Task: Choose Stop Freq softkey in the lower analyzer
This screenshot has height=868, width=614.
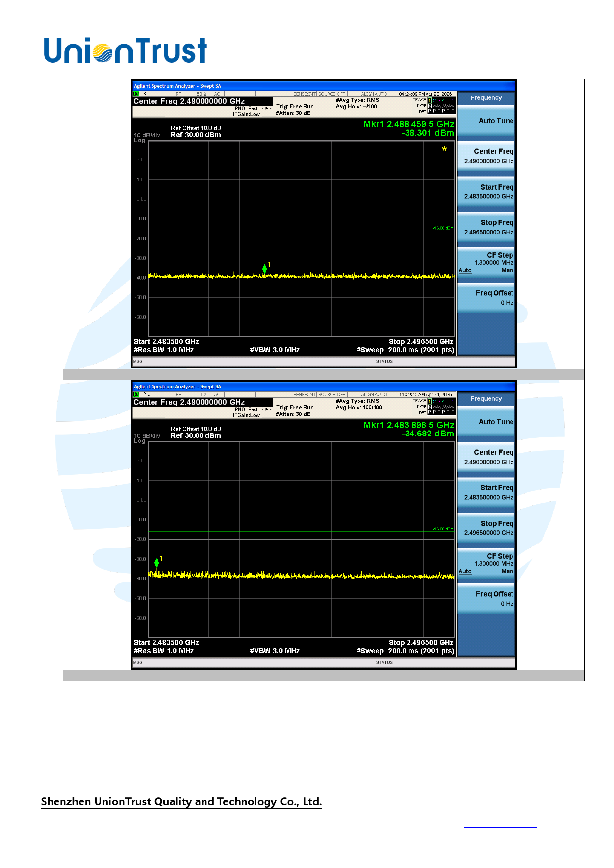Action: coord(486,528)
